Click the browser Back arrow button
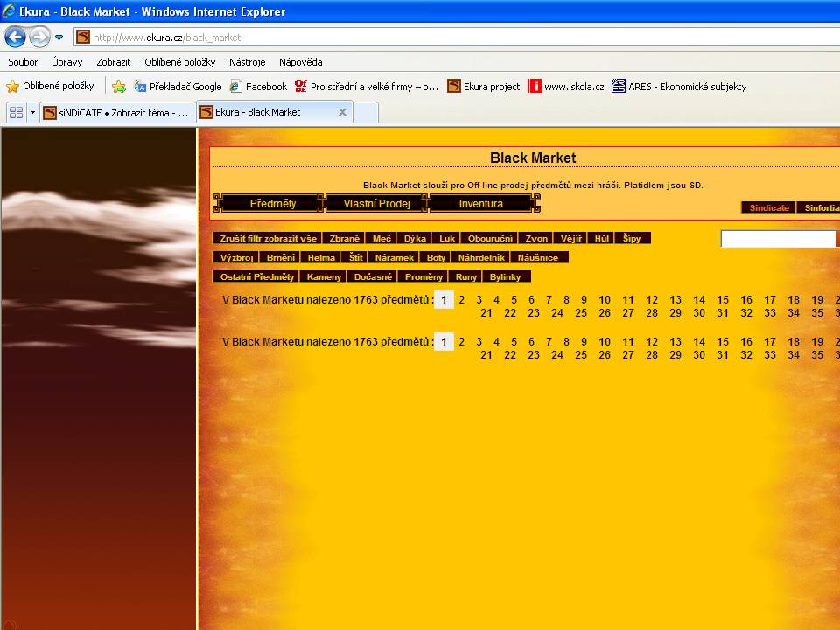This screenshot has height=630, width=840. coord(15,37)
